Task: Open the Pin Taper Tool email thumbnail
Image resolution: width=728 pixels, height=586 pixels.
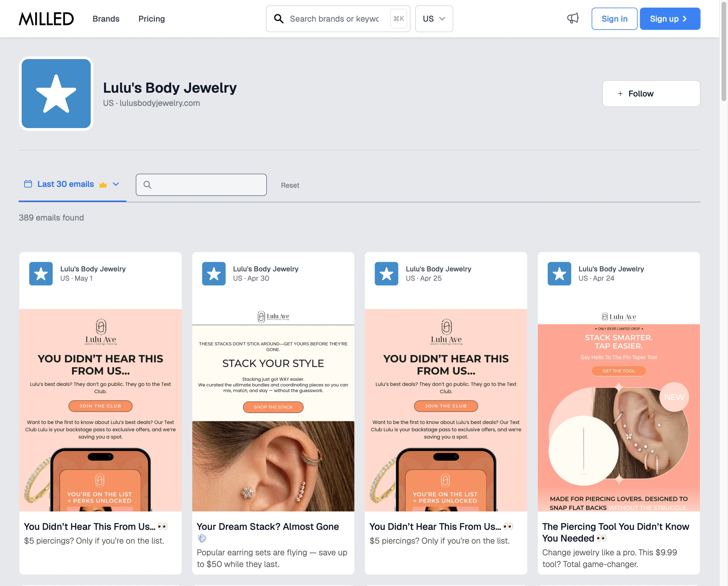Action: click(x=619, y=410)
